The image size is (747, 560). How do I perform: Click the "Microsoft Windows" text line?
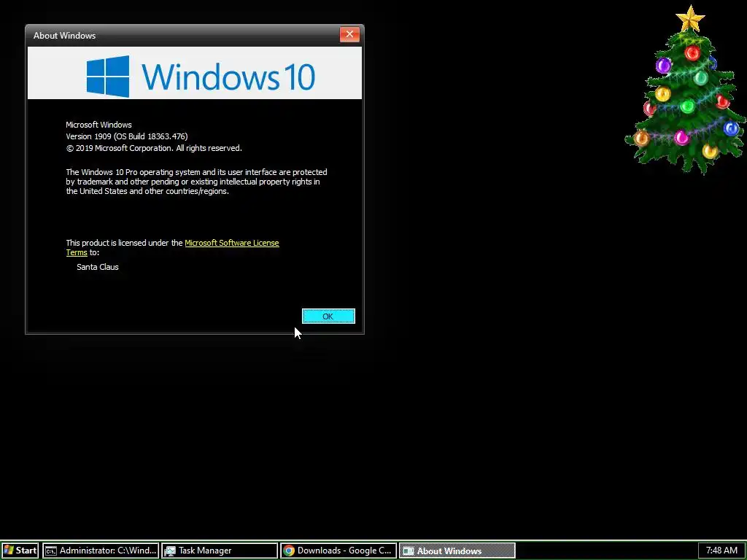tap(98, 125)
